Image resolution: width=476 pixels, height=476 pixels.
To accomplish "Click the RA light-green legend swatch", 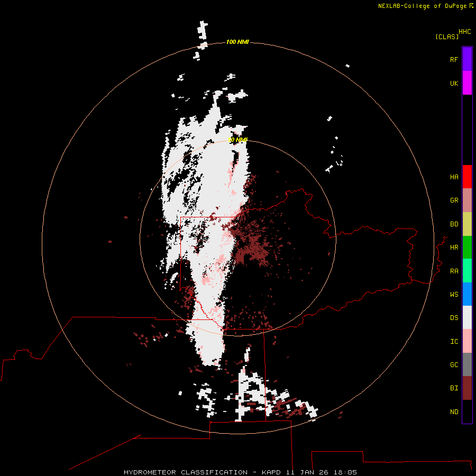I will point(467,271).
